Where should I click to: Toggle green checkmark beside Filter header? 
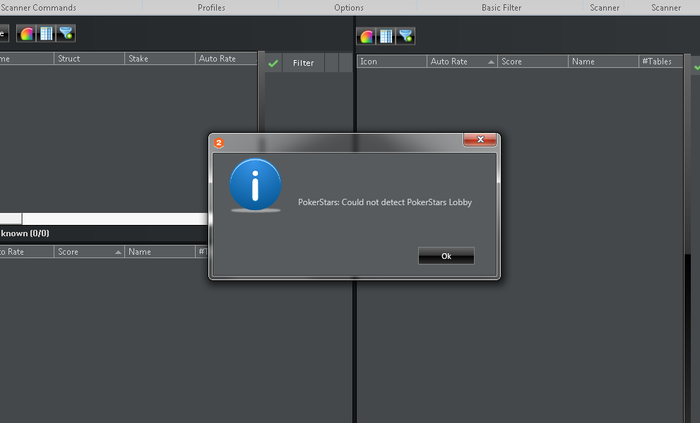coord(273,63)
